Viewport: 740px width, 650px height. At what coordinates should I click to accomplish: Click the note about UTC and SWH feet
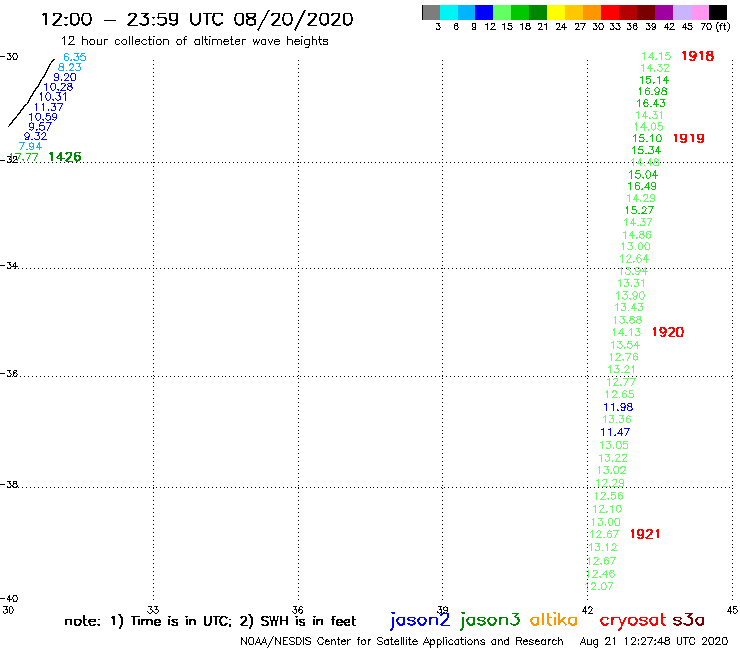point(210,621)
